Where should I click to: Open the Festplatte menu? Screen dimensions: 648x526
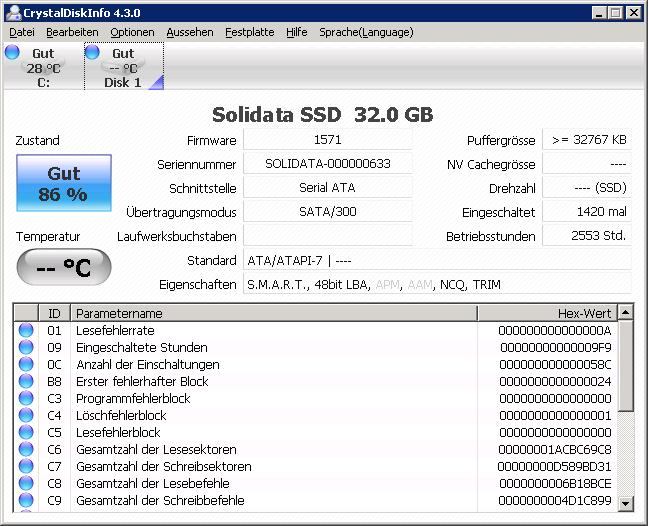250,32
